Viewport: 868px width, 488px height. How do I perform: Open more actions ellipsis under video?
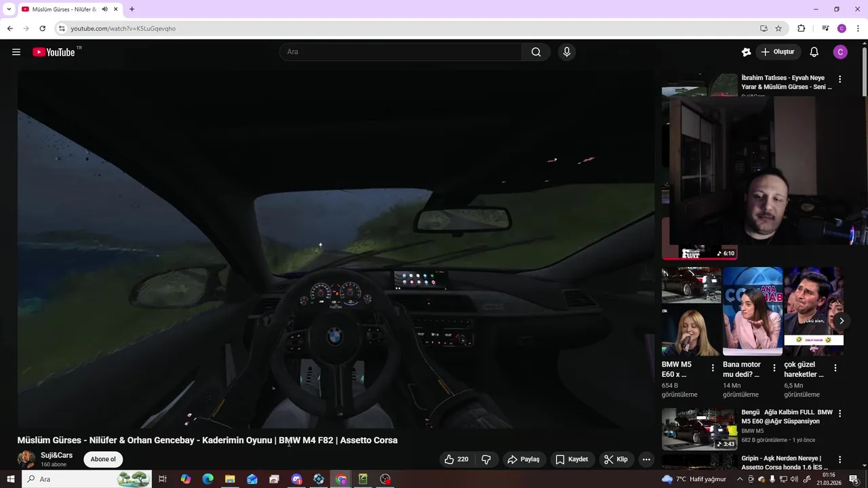pyautogui.click(x=646, y=460)
